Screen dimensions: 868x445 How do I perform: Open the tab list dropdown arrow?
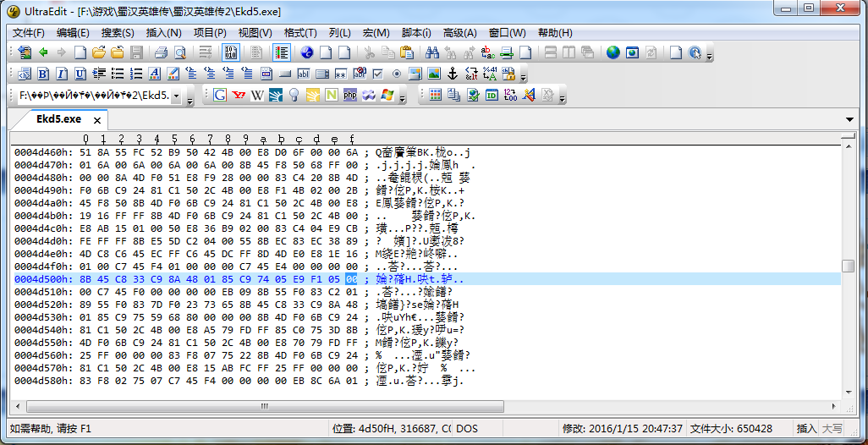pyautogui.click(x=849, y=119)
